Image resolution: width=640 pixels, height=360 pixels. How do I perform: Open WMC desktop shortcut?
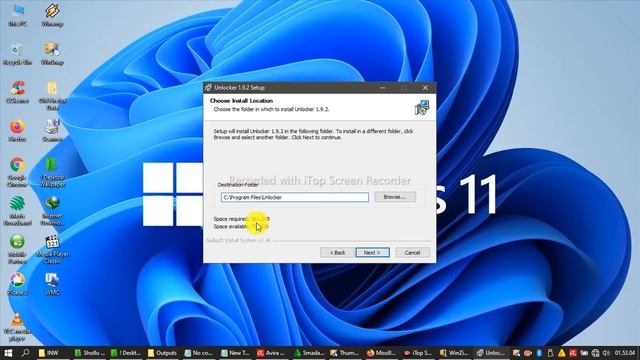(52, 284)
